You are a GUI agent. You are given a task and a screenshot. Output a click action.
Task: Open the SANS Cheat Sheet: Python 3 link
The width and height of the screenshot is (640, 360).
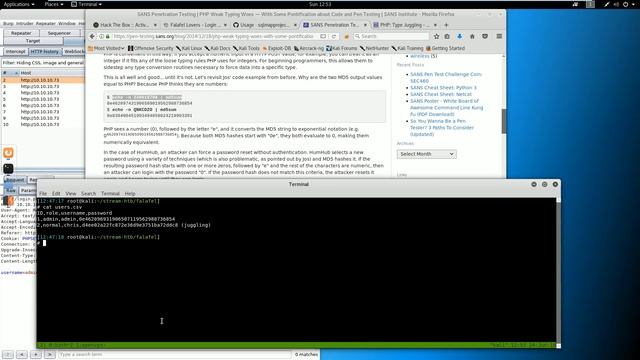443,88
